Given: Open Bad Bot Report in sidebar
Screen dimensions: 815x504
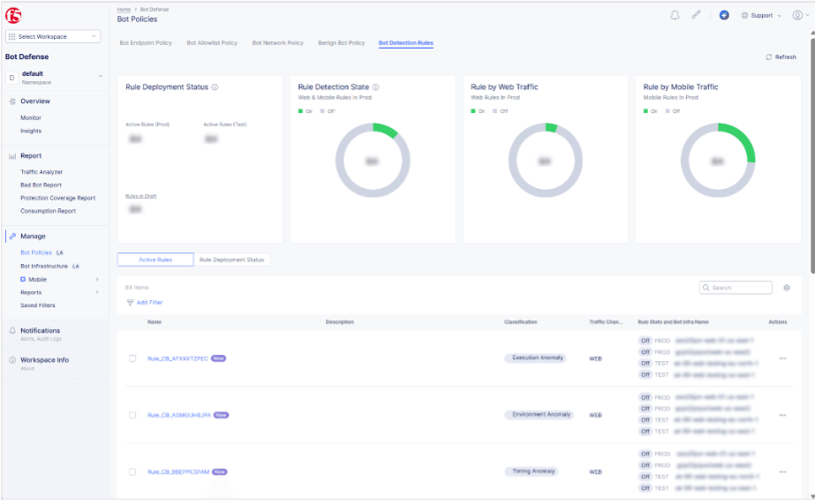Looking at the screenshot, I should (x=42, y=185).
